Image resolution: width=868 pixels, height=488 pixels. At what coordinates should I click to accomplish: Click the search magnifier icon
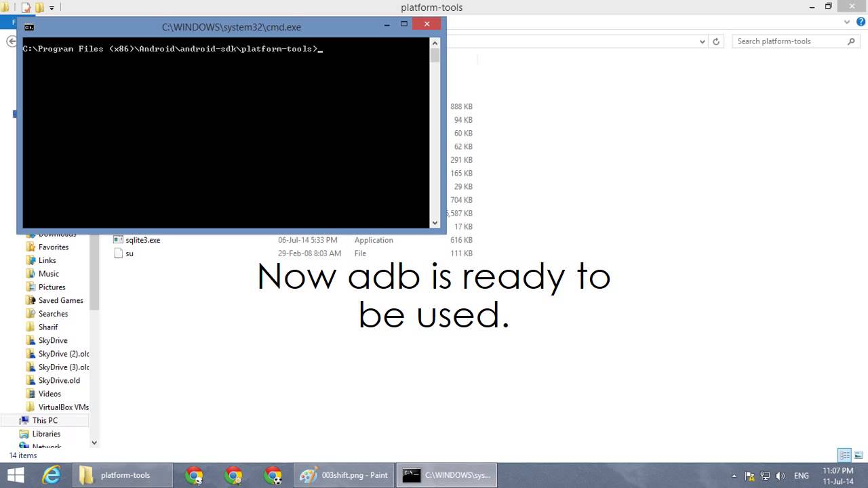click(x=852, y=41)
